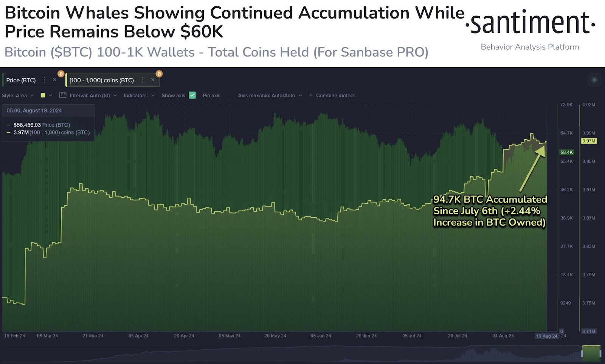Click the Bitcoin badge on the coins metric tab
605x364 pixels.
159,74
